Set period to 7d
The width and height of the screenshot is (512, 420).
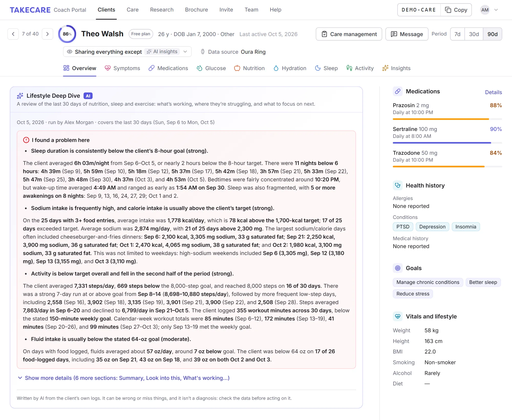[457, 34]
